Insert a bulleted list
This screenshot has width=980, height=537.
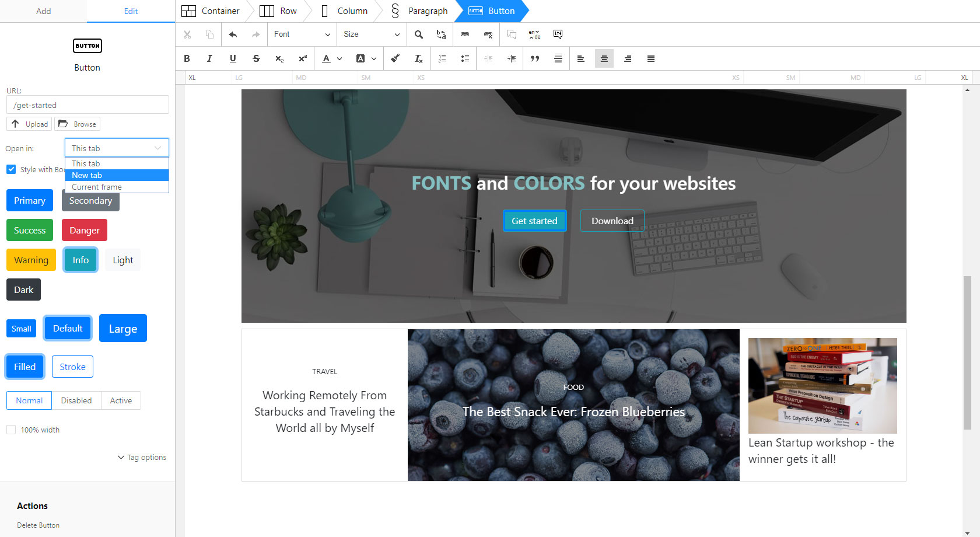(x=465, y=58)
